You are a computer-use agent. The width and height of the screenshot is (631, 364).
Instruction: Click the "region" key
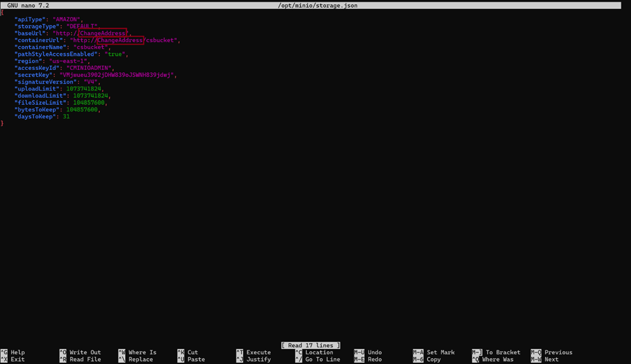tap(29, 61)
